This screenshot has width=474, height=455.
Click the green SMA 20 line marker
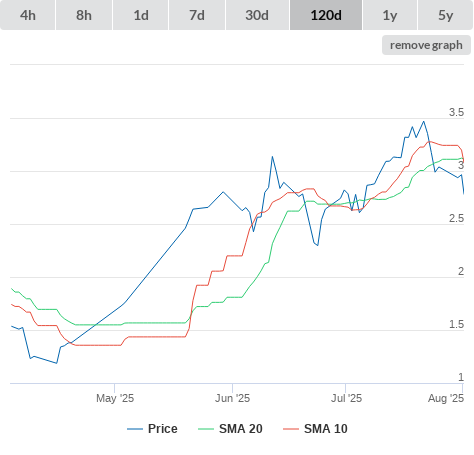click(206, 429)
